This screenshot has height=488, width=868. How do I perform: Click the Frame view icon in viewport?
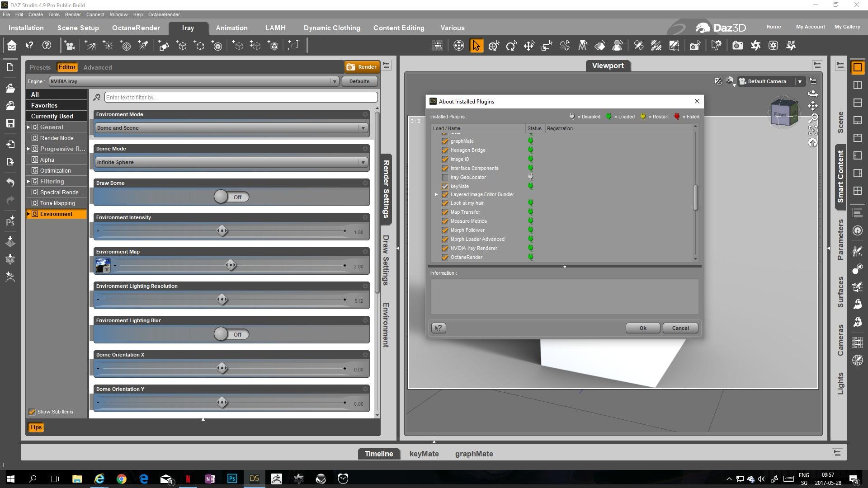[x=813, y=131]
